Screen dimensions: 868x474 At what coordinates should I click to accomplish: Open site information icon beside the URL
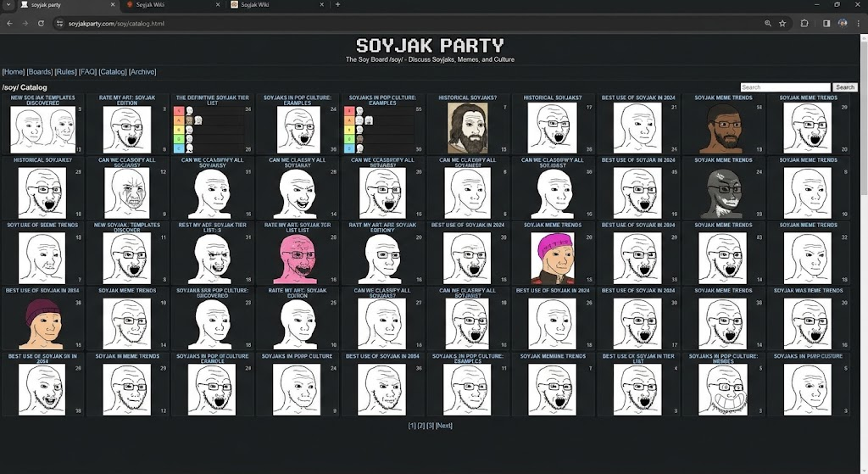[59, 23]
